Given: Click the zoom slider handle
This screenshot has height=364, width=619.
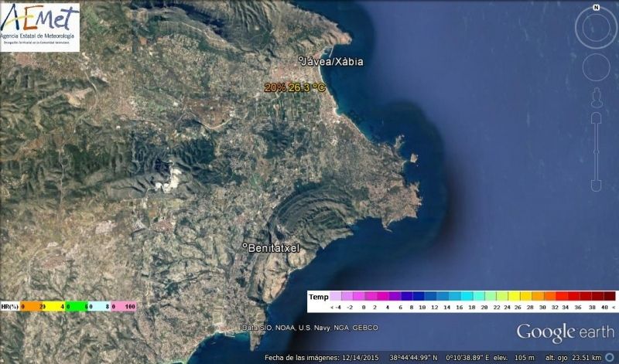Looking at the screenshot, I should (x=596, y=151).
